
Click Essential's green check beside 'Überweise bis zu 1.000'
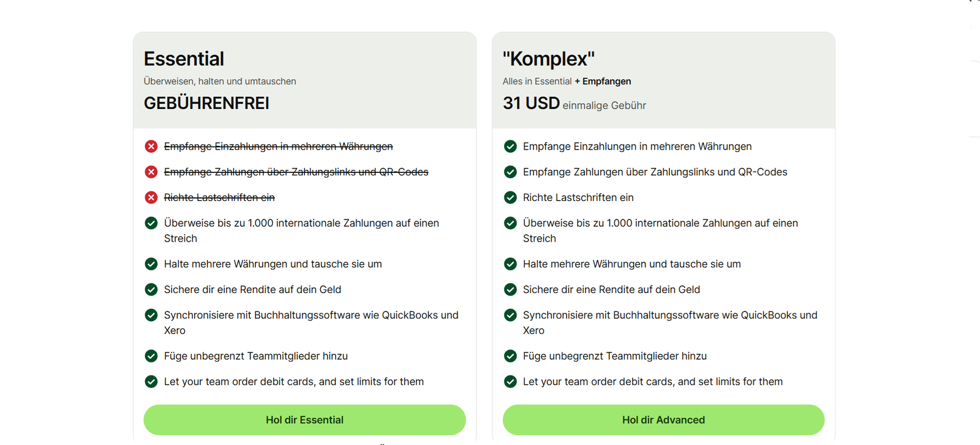[151, 223]
